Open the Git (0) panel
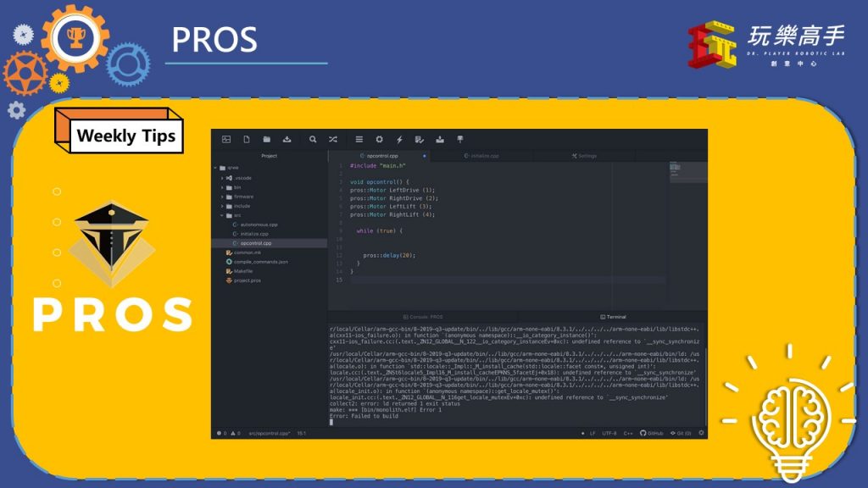 coord(681,433)
